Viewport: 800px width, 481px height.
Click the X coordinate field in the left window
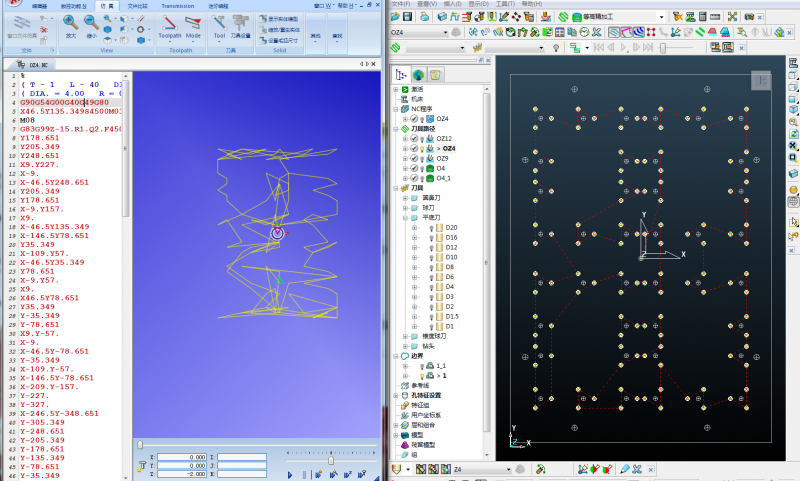coord(182,458)
